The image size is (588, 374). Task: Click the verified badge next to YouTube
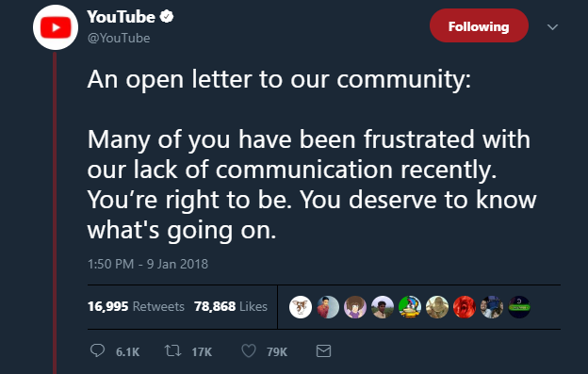click(167, 17)
